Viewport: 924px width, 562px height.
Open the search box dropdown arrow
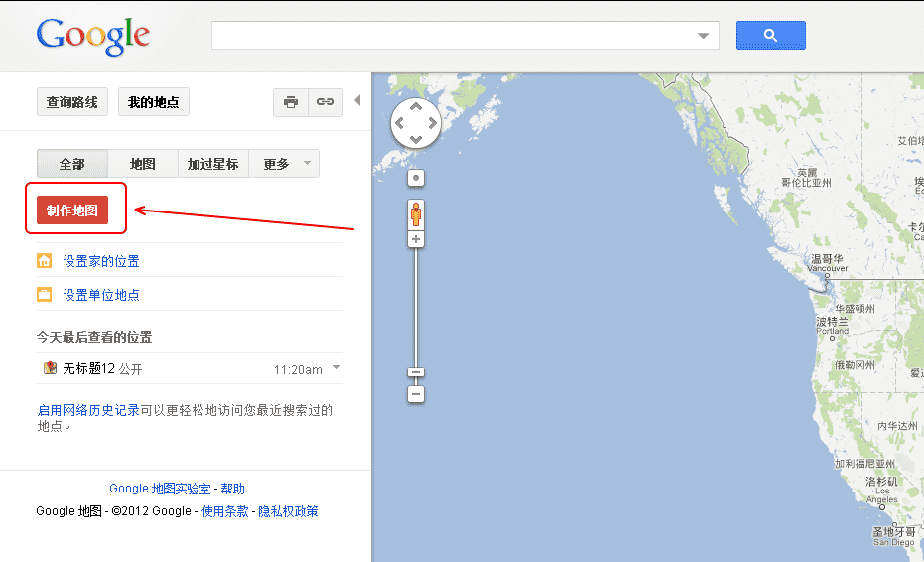tap(703, 36)
